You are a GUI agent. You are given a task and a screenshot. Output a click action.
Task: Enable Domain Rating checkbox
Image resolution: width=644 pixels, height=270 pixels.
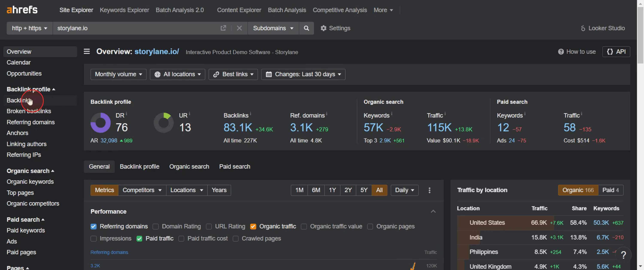(x=155, y=226)
